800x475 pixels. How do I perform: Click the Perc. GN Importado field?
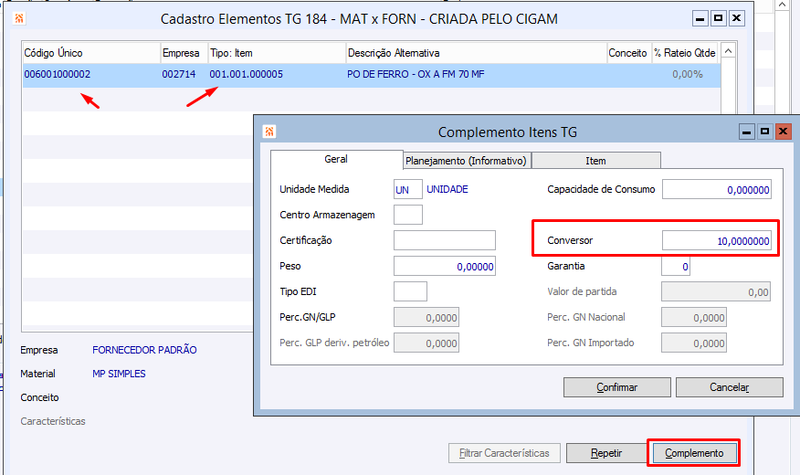pos(694,343)
